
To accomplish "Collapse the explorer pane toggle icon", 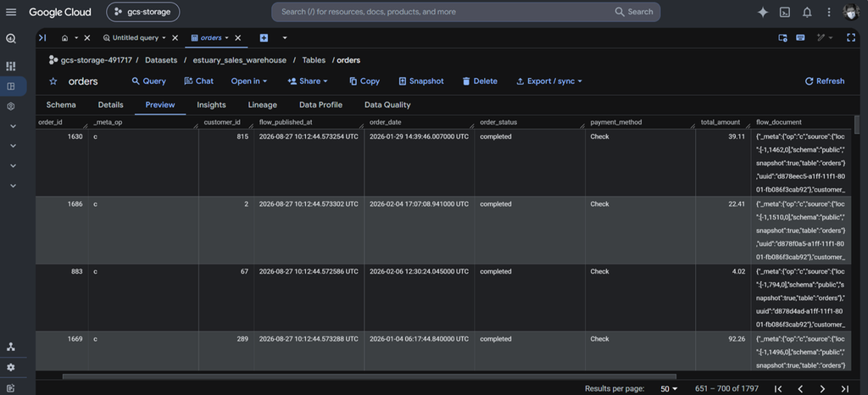I will tap(42, 37).
